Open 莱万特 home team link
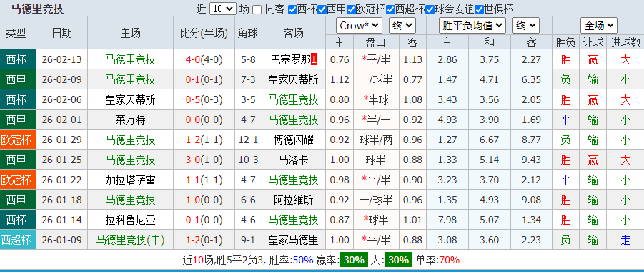The height and width of the screenshot is (272, 644). 130,120
